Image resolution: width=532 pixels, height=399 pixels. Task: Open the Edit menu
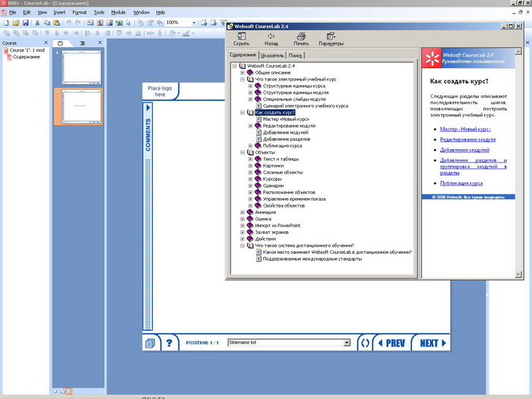27,13
